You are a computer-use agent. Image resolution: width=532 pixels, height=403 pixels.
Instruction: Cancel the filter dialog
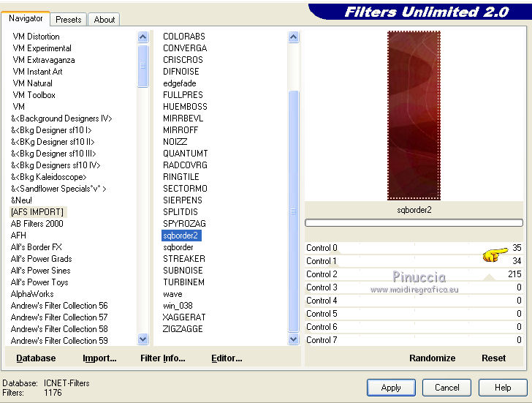[446, 388]
